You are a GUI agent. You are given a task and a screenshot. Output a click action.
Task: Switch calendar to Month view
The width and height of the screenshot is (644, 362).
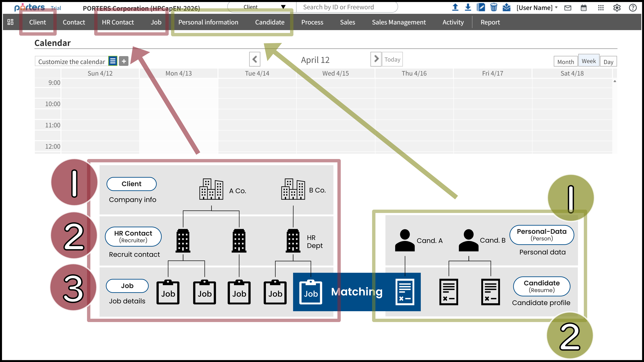(565, 62)
